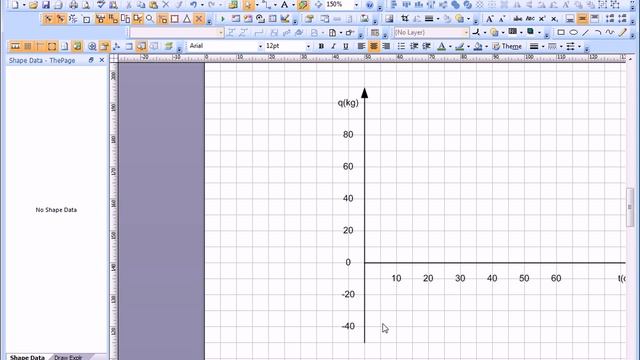Click the vertical axis arrow line

(x=364, y=216)
